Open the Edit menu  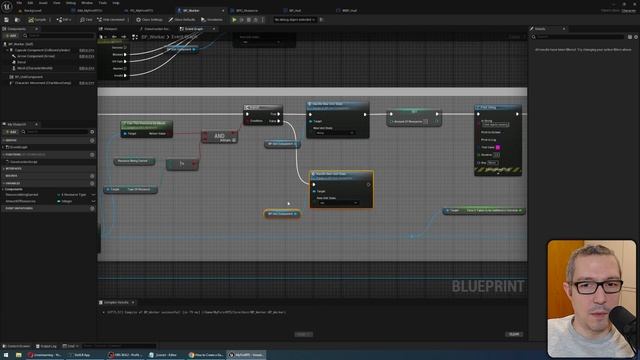(30, 3)
